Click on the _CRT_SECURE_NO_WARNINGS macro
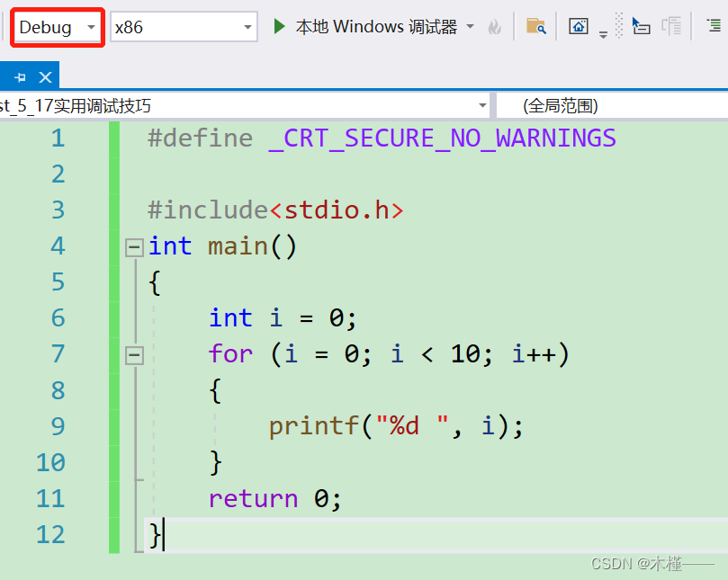This screenshot has width=728, height=580. (443, 138)
